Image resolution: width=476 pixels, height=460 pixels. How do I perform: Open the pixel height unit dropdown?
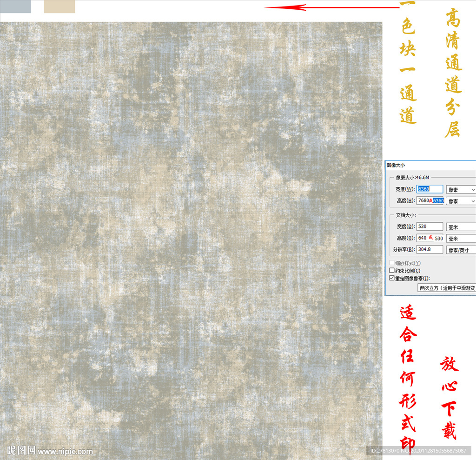[x=461, y=201]
